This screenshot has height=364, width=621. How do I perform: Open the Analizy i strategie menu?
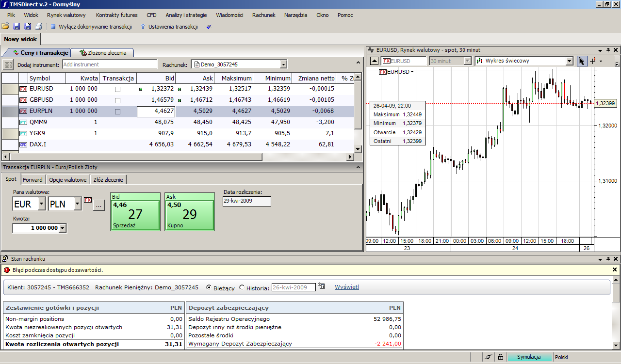pos(186,15)
